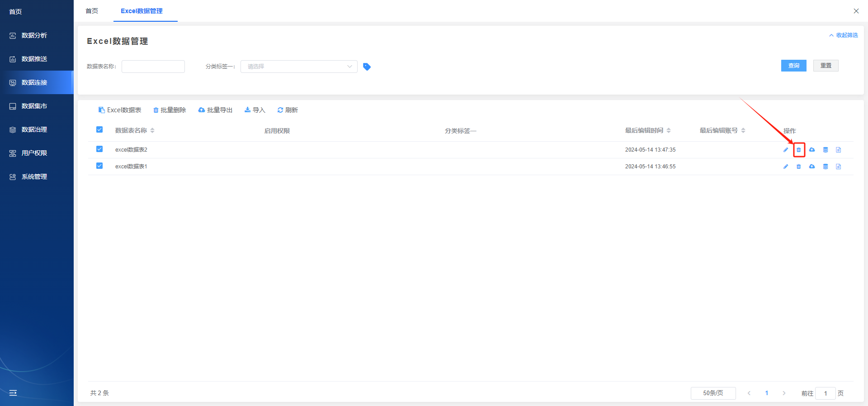This screenshot has height=406, width=868.
Task: Go to the next page arrow
Action: 784,393
